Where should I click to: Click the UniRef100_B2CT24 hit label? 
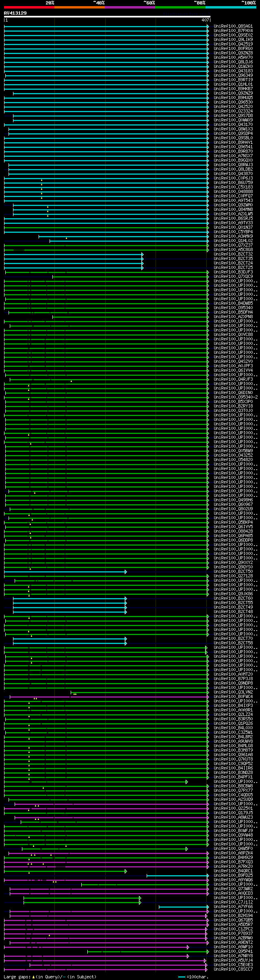click(x=233, y=263)
